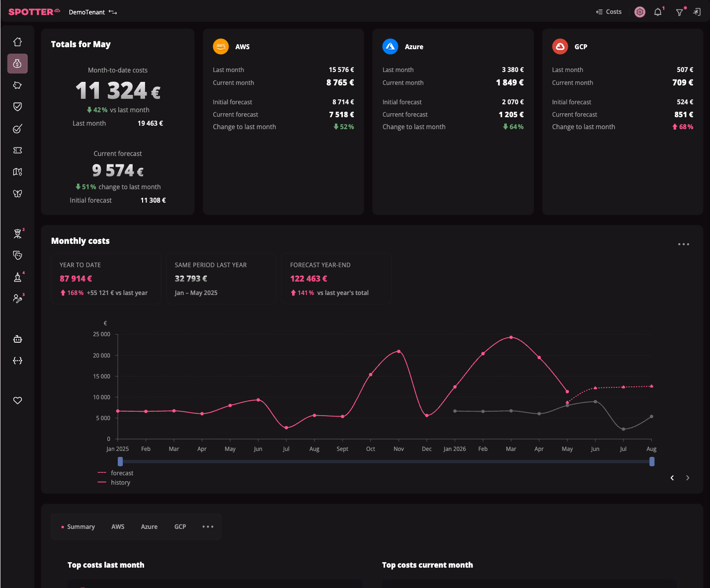Click the curly braces API icon
Screen dimensions: 710x588
point(17,361)
